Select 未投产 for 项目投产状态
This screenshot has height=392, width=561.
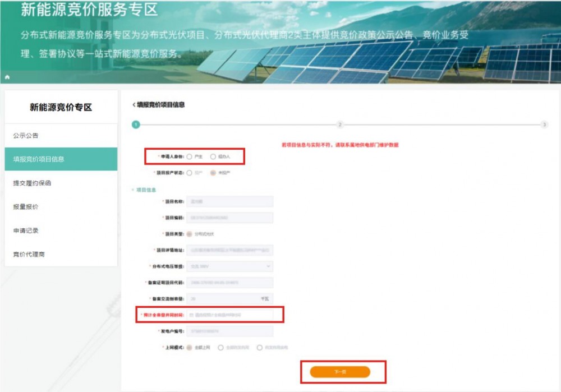click(213, 173)
